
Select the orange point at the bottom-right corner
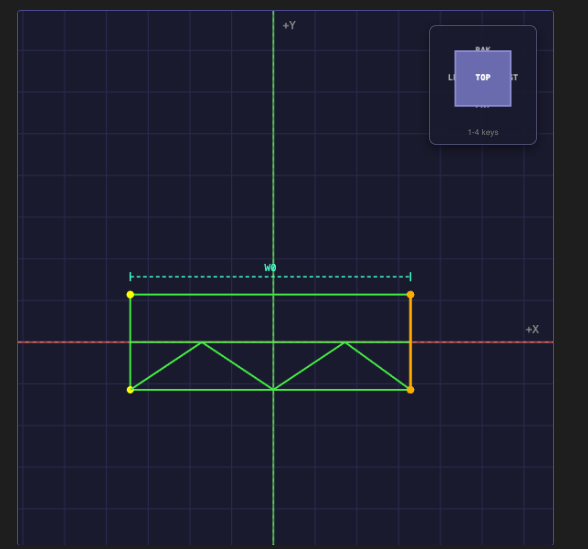click(x=411, y=390)
